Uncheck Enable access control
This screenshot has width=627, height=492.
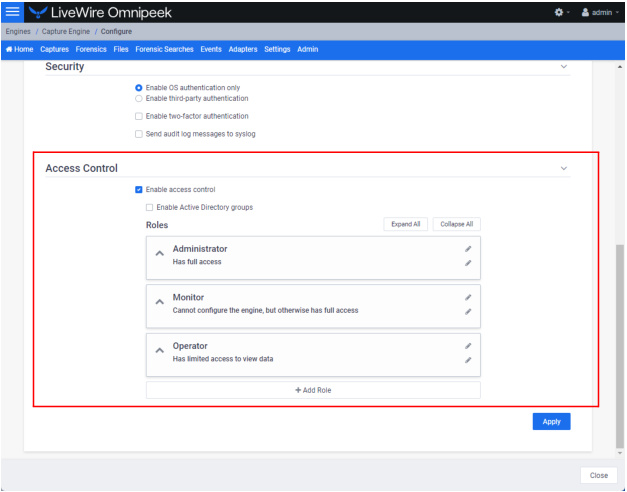[139, 189]
